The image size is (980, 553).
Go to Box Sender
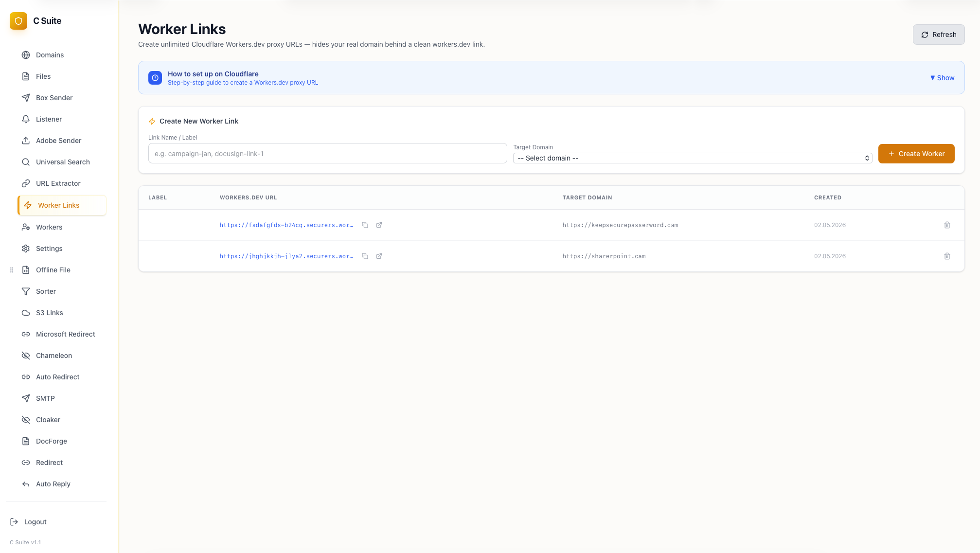click(62, 98)
